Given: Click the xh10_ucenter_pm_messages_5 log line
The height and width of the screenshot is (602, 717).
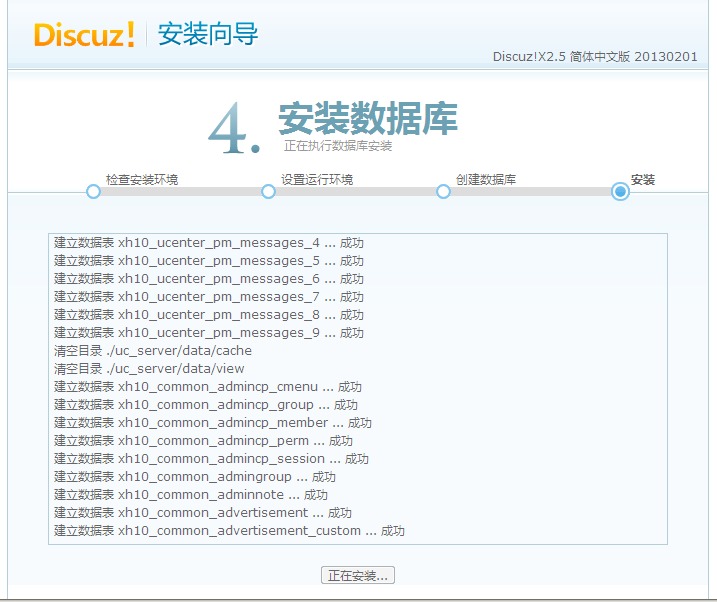Looking at the screenshot, I should click(x=209, y=261).
